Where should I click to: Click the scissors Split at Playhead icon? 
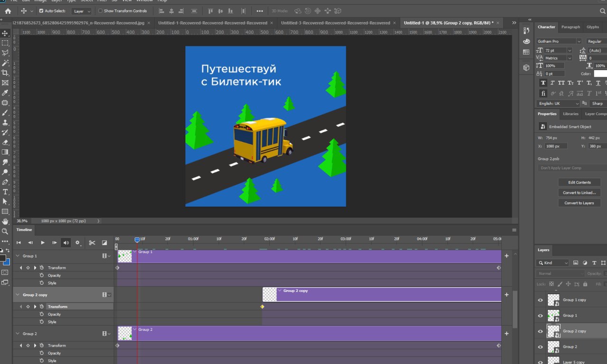(92, 243)
